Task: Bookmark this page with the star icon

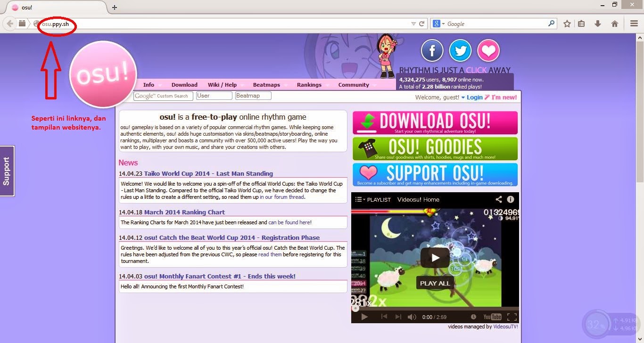Action: (x=567, y=24)
